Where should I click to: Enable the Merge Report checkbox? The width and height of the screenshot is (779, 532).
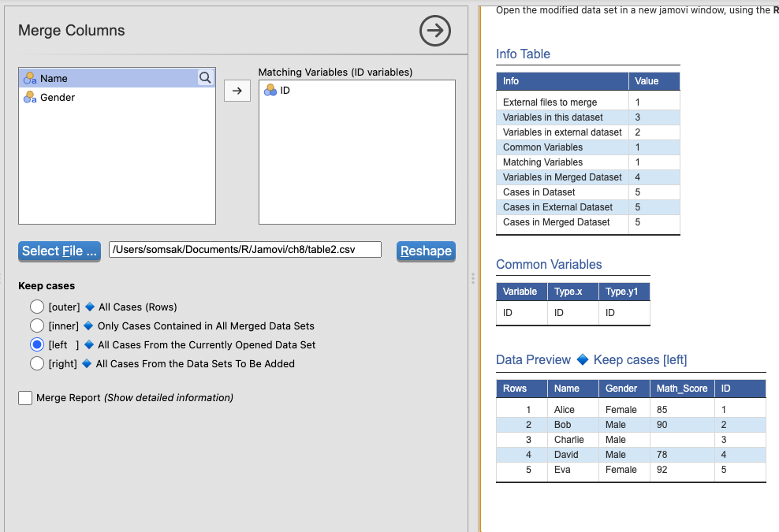25,398
